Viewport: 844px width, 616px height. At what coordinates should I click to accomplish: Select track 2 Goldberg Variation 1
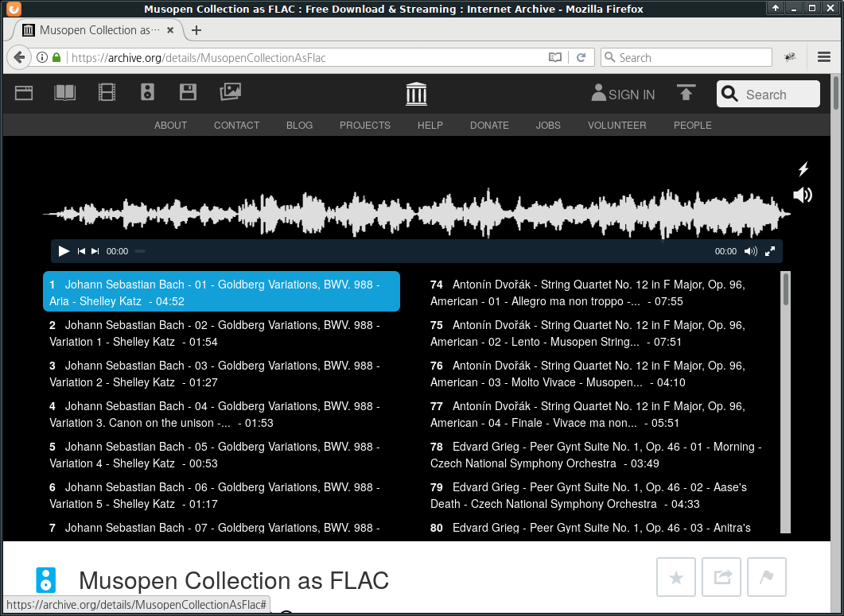221,334
